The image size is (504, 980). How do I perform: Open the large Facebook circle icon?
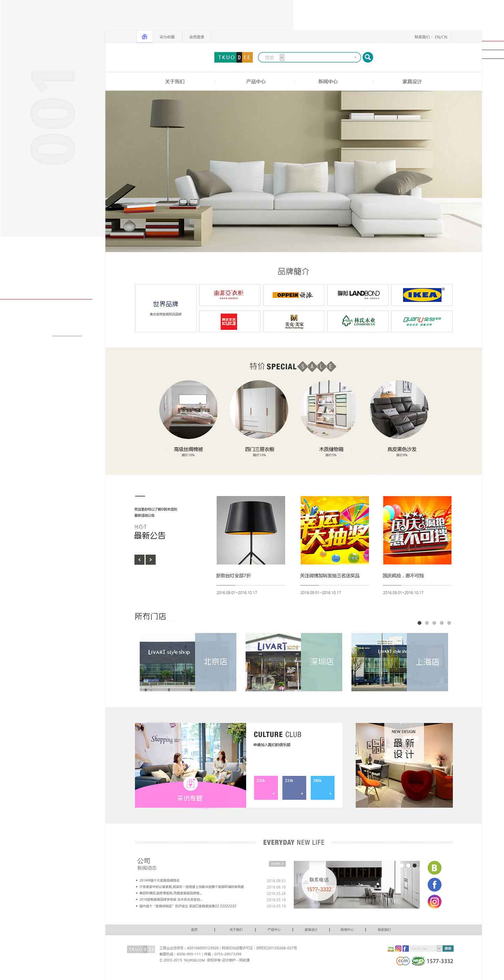(x=434, y=884)
